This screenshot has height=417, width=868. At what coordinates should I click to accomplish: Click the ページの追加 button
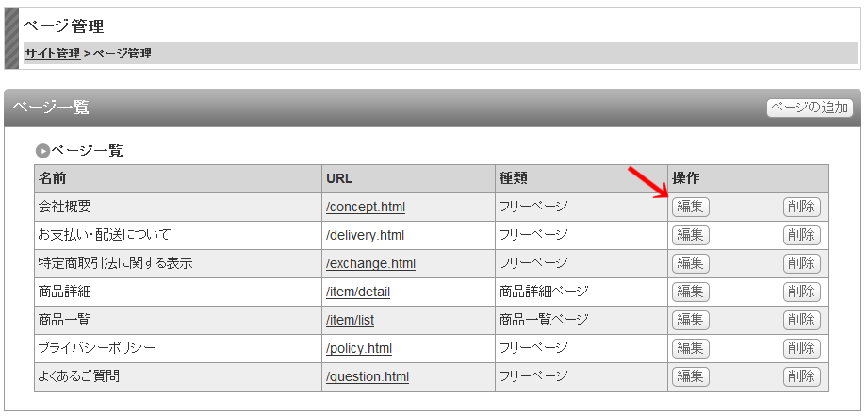(810, 108)
